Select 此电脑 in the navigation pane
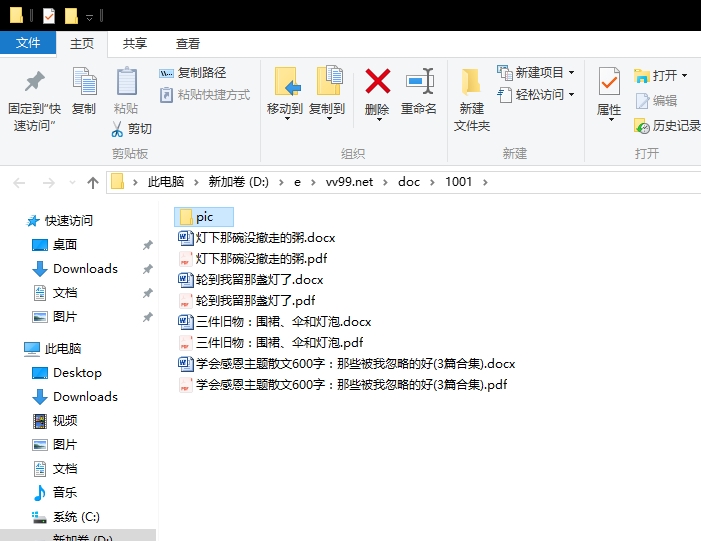Screen dimensions: 701x541 (x=53, y=349)
